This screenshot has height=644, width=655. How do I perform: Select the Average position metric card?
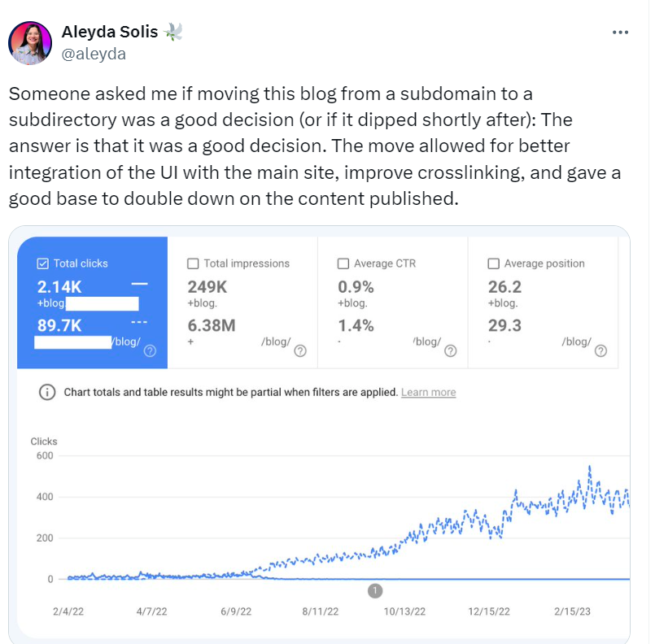point(543,302)
